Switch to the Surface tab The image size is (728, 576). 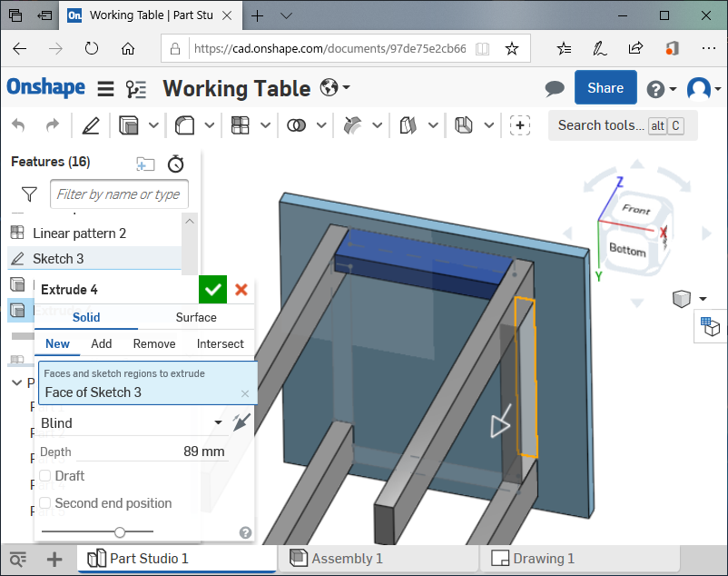point(196,317)
